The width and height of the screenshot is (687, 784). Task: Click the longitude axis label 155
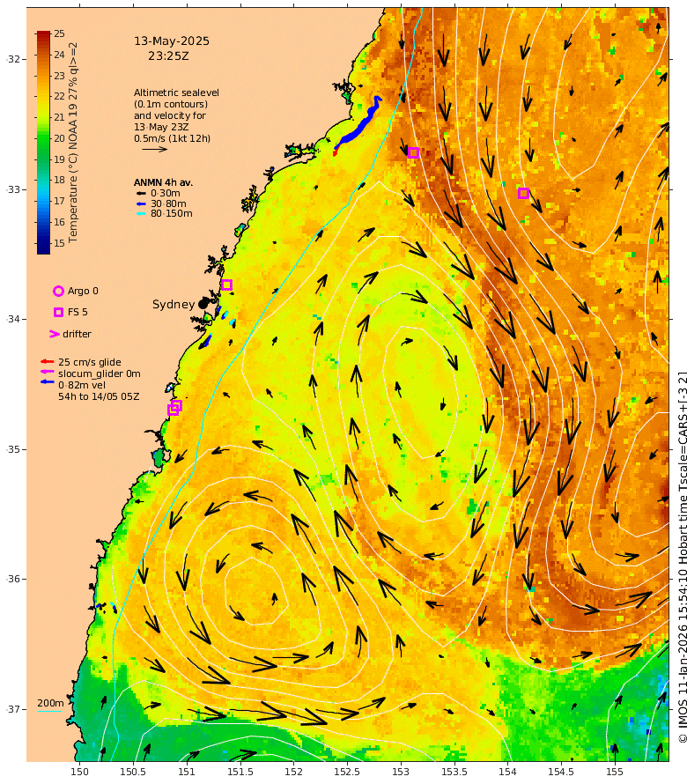tap(615, 772)
